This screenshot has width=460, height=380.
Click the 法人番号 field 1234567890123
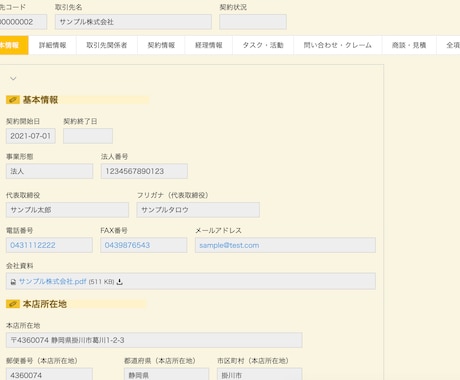pos(144,171)
